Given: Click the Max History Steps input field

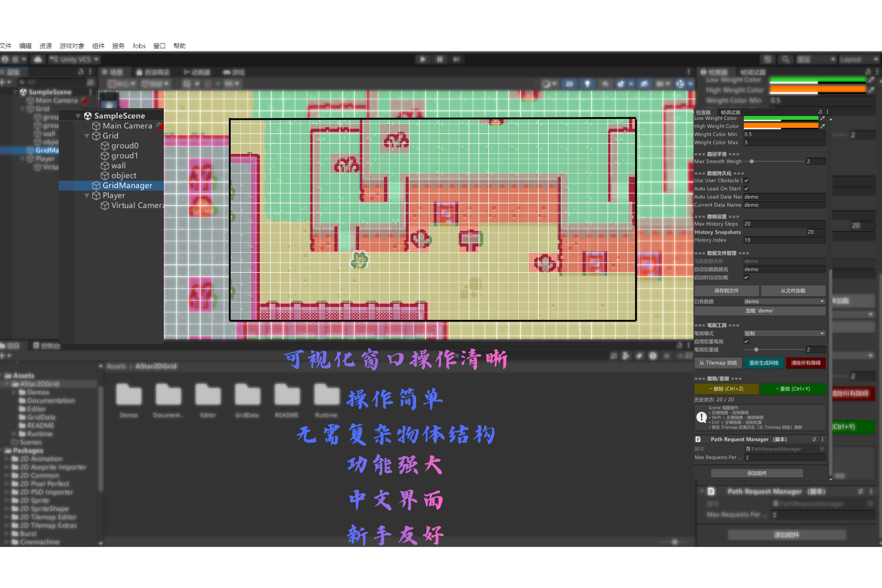Looking at the screenshot, I should click(x=784, y=224).
